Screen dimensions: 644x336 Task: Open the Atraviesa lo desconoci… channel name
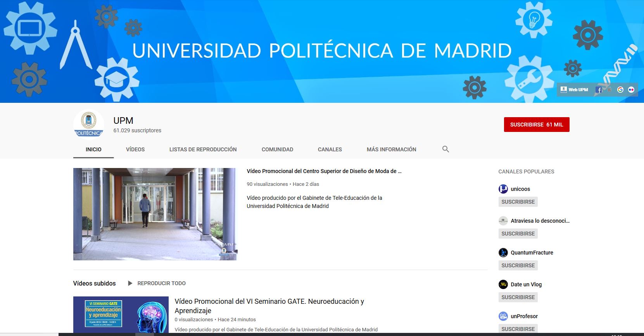click(540, 221)
